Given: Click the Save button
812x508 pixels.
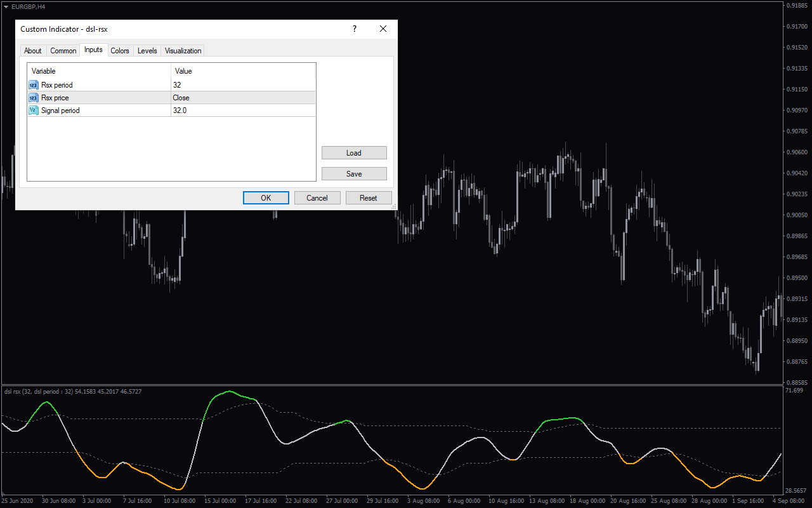Looking at the screenshot, I should pyautogui.click(x=354, y=174).
